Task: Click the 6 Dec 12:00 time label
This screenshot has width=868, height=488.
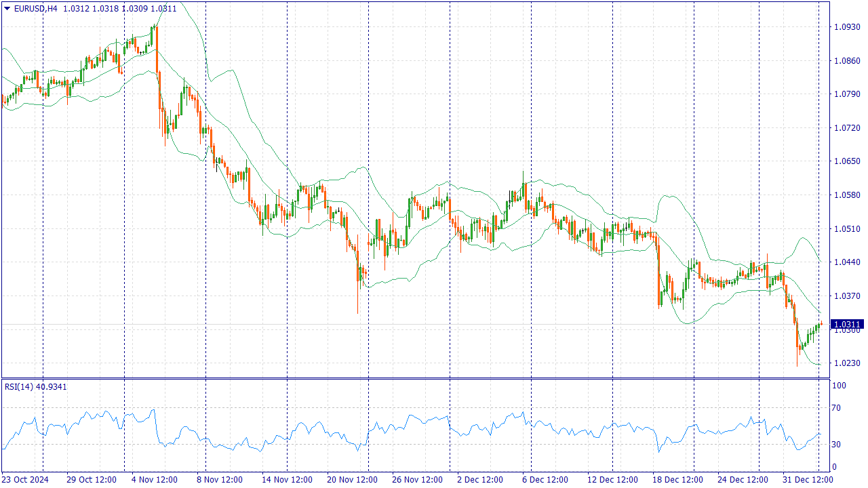Action: tap(545, 480)
